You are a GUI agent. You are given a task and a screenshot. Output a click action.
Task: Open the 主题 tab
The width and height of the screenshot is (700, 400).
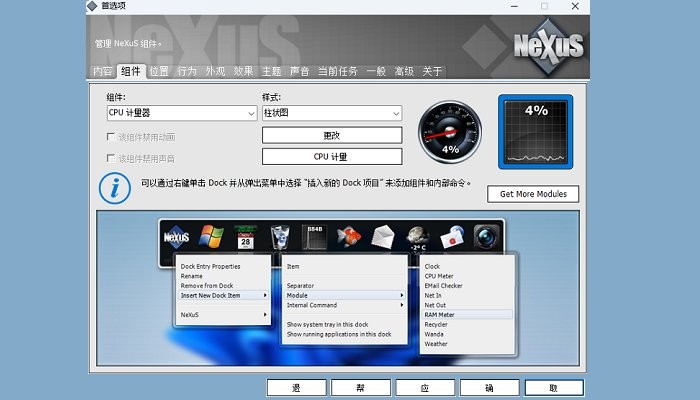point(271,71)
